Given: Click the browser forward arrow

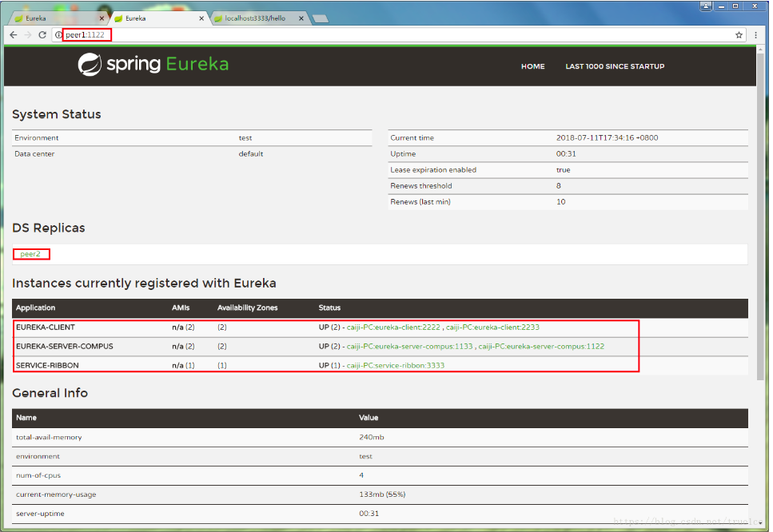Looking at the screenshot, I should coord(28,35).
